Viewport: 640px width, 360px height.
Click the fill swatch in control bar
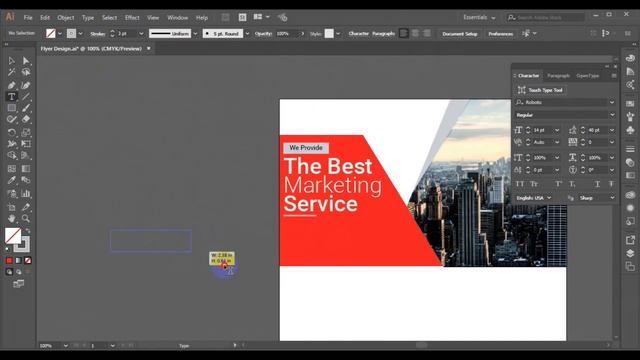click(50, 33)
